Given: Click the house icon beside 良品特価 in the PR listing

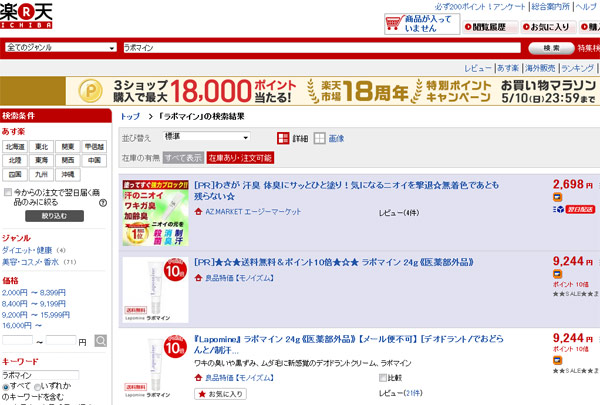Looking at the screenshot, I should pyautogui.click(x=198, y=278).
